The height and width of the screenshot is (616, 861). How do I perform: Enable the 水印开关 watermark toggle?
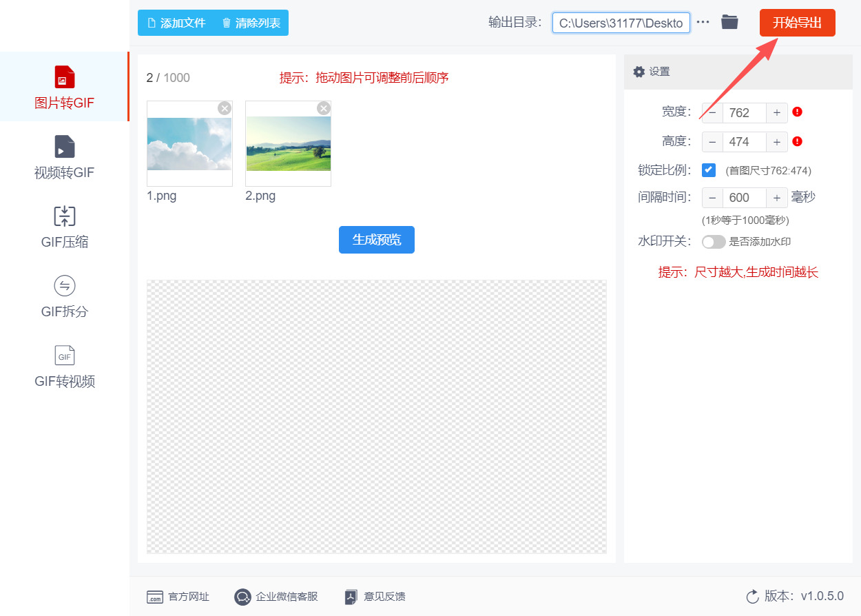coord(714,241)
